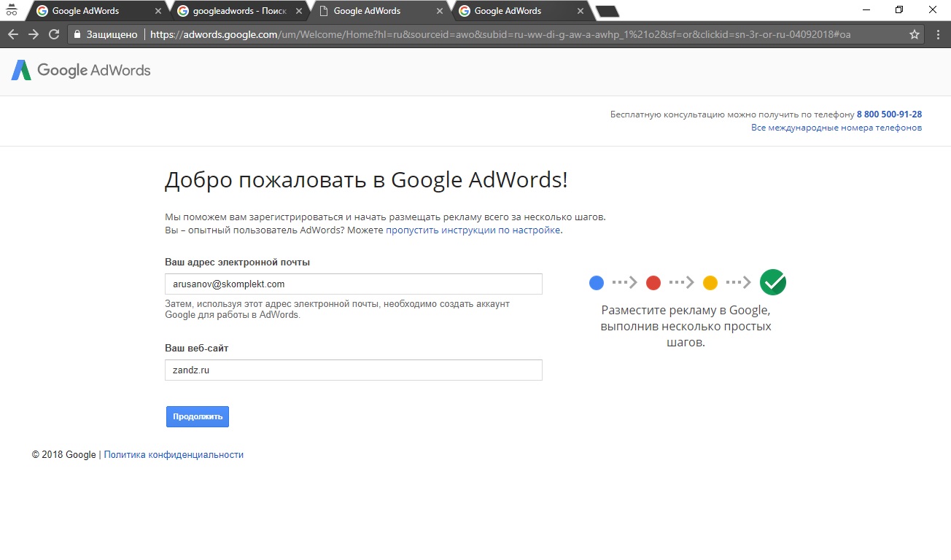Open the Chrome three-dot menu
Screen dimensions: 951x560
click(939, 34)
